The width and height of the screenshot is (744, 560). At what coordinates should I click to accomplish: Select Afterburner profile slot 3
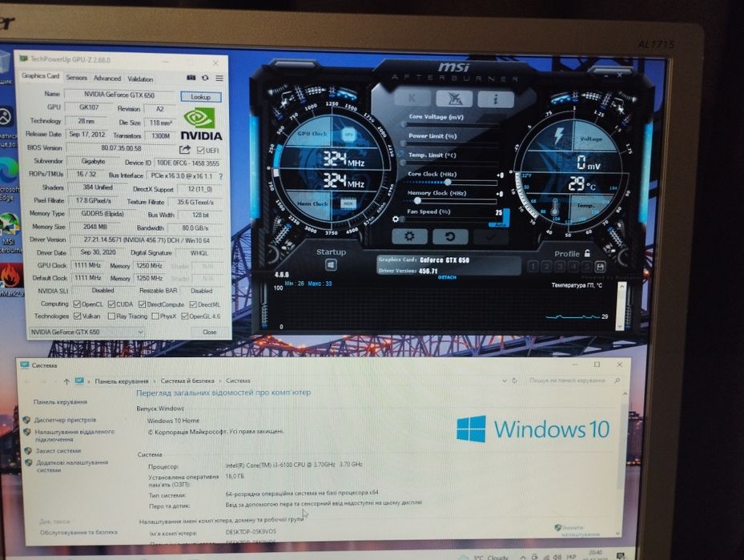pos(560,267)
